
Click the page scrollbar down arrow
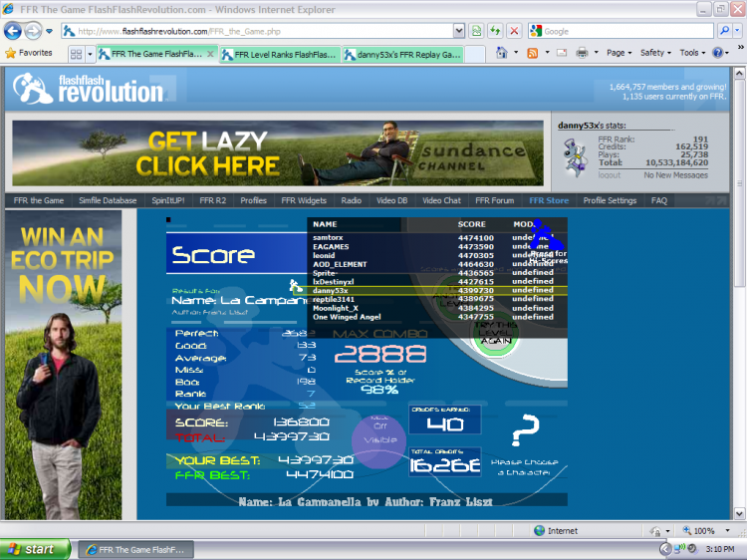[x=739, y=514]
